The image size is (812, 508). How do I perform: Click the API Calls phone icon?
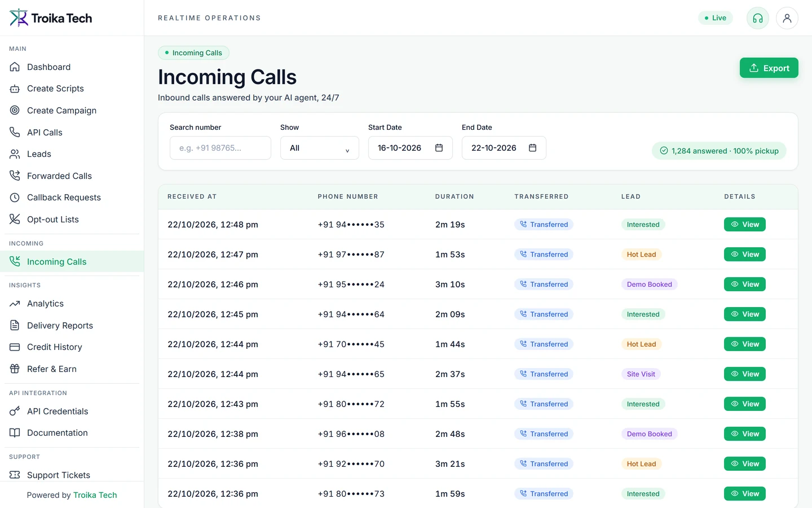(15, 132)
